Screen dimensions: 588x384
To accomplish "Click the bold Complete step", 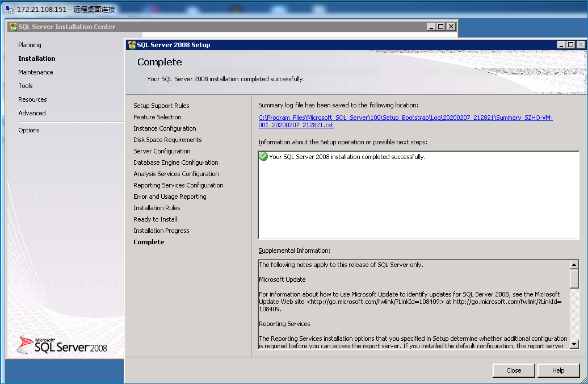I will point(149,242).
